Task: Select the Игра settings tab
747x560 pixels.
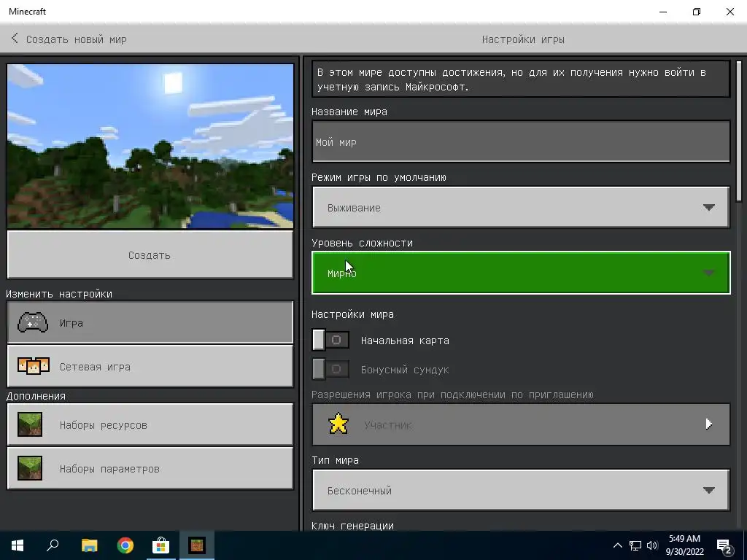Action: (x=150, y=322)
